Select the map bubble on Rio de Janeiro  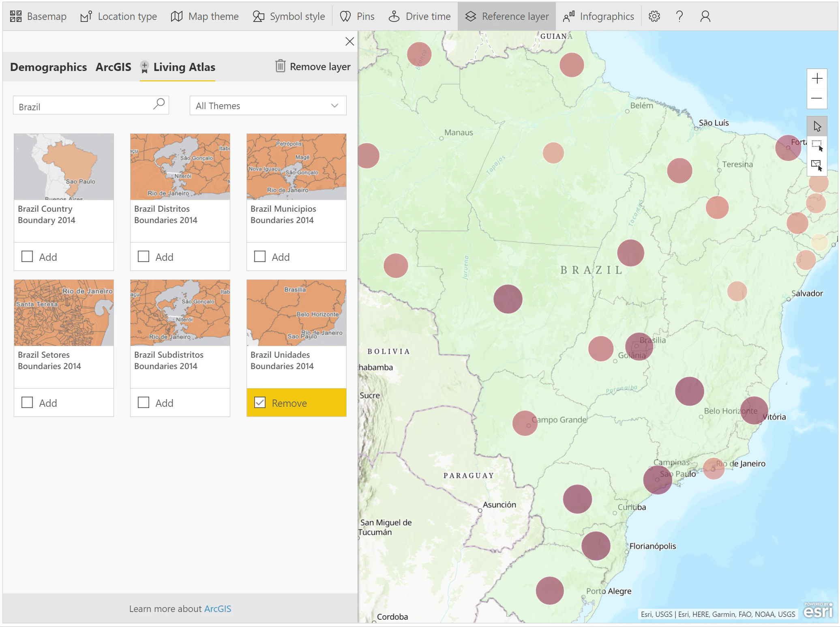click(714, 468)
